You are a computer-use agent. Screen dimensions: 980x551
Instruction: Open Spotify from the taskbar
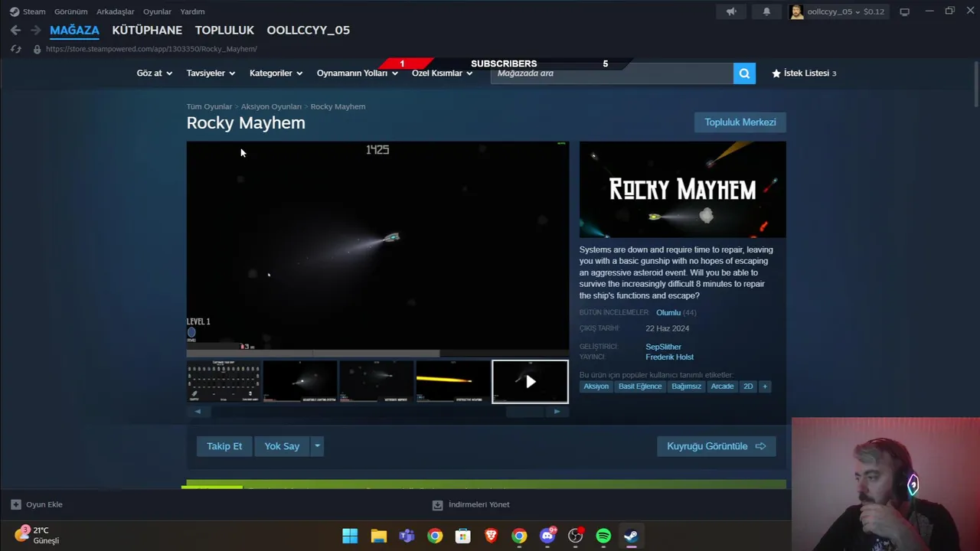coord(603,536)
